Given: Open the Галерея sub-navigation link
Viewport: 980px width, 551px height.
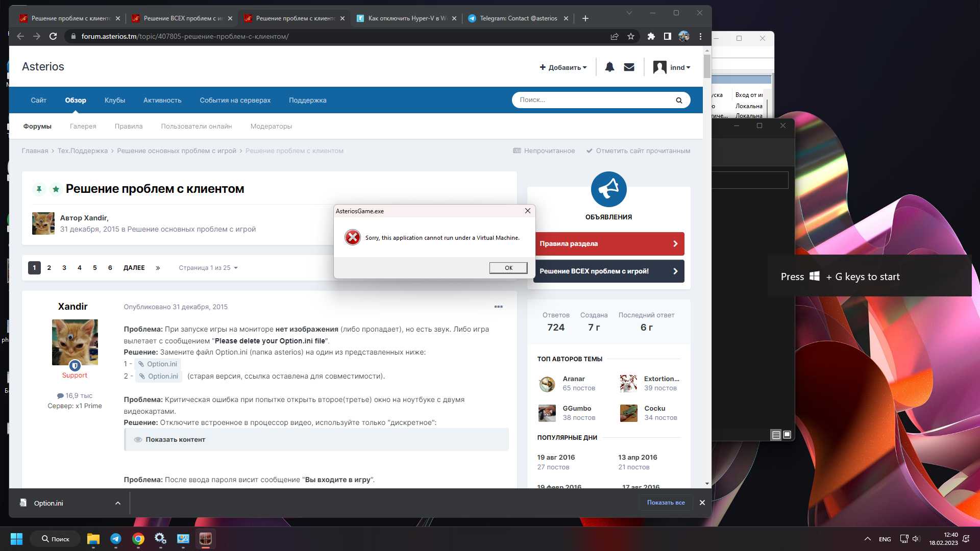Looking at the screenshot, I should [x=83, y=126].
